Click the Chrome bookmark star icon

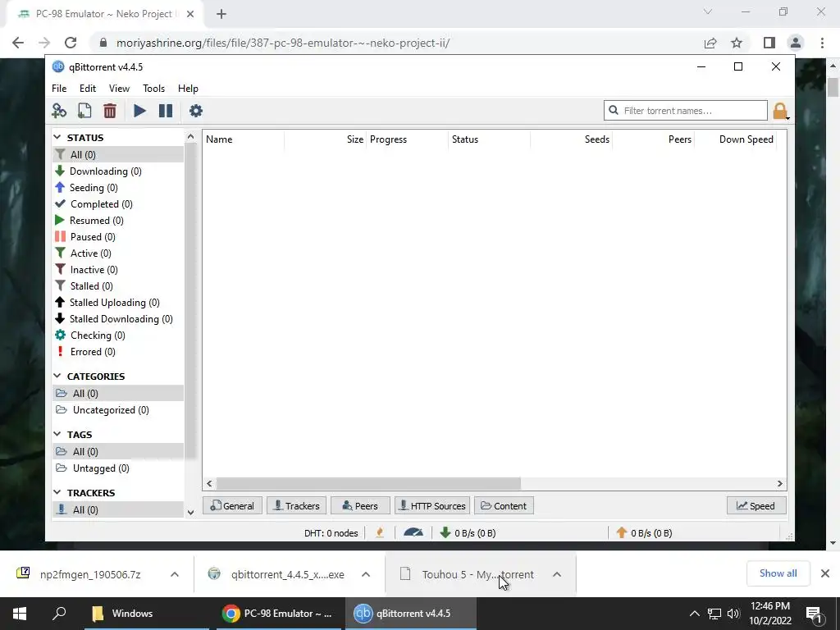tap(737, 43)
